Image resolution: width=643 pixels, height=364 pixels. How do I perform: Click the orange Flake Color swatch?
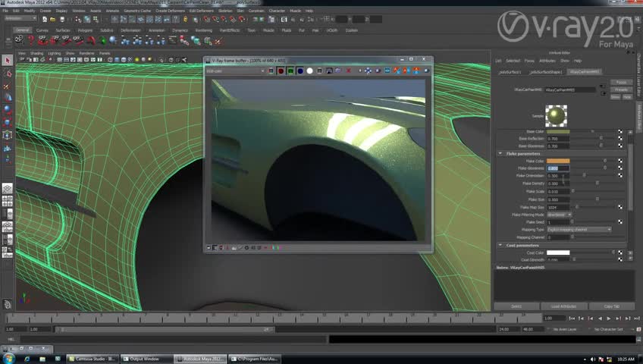tap(557, 161)
